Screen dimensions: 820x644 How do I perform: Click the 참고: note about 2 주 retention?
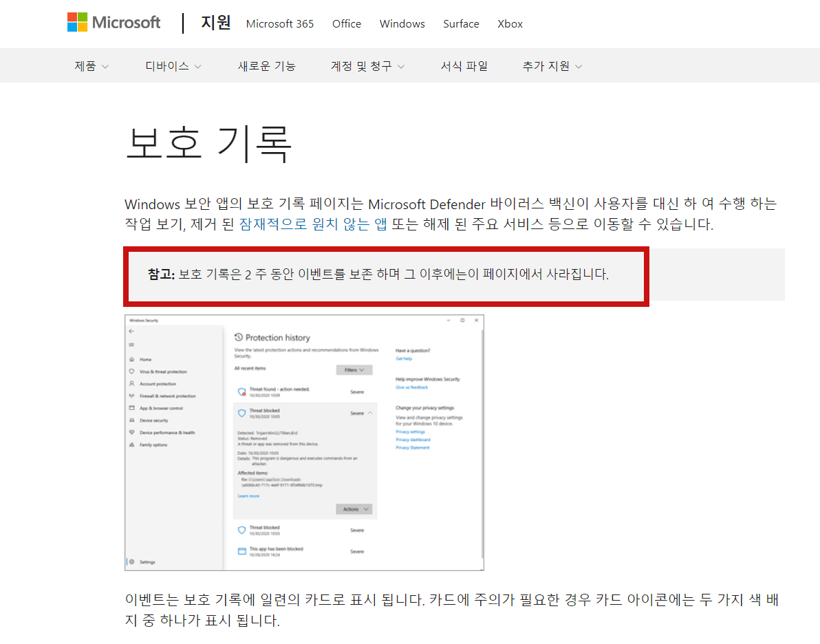click(378, 274)
